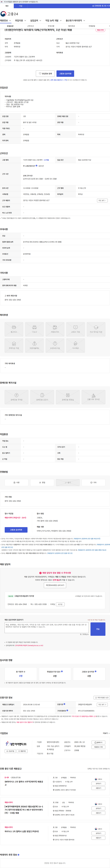The width and height of the screenshot is (110, 868).
Task: Click 로그인 button beside 이메일
Action: 60,604
